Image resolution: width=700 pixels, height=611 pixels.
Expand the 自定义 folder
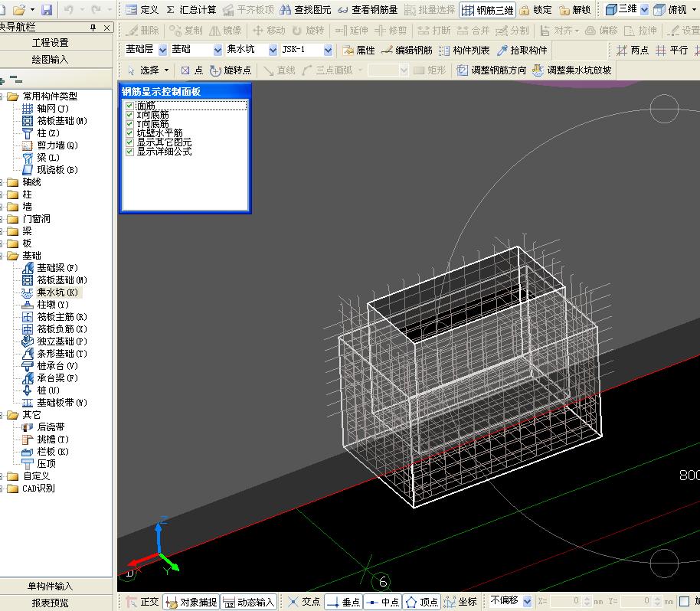(2, 476)
